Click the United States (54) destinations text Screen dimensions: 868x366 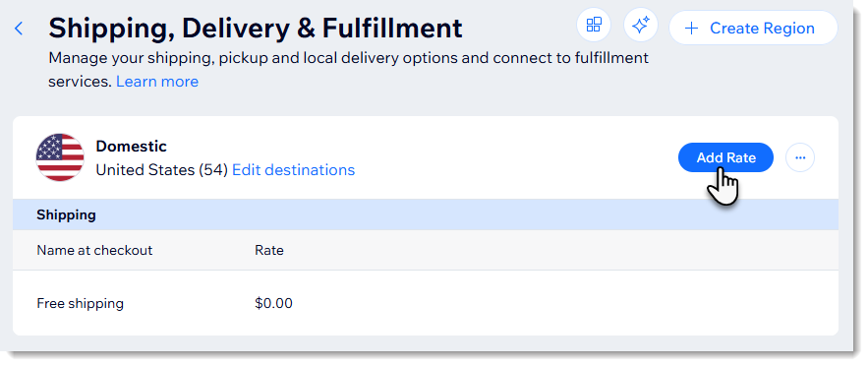click(161, 169)
